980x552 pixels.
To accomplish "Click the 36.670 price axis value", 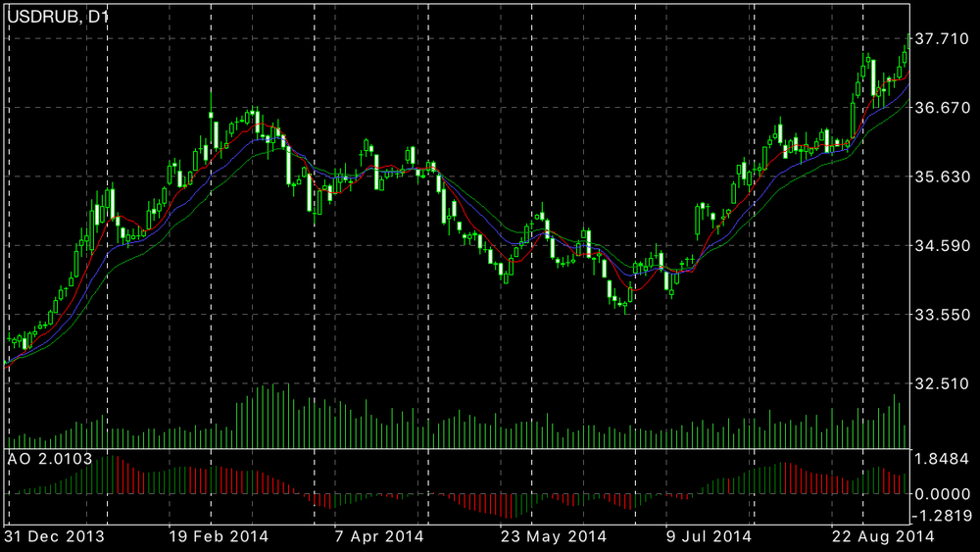I will 942,108.
